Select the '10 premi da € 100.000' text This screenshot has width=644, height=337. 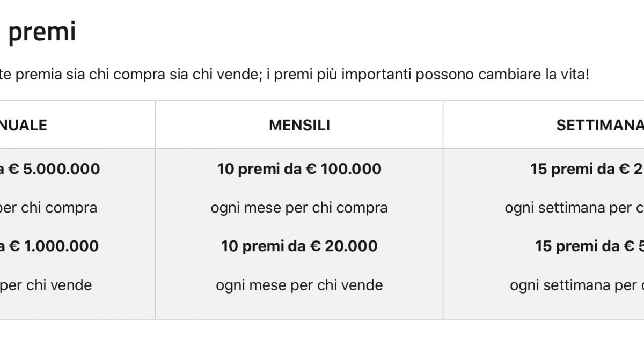tap(299, 169)
